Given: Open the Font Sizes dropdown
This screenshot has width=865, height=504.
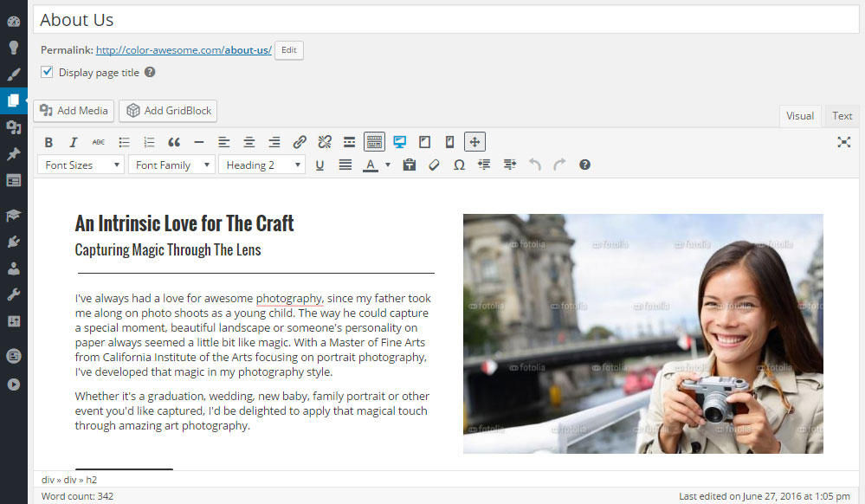Looking at the screenshot, I should [x=81, y=165].
